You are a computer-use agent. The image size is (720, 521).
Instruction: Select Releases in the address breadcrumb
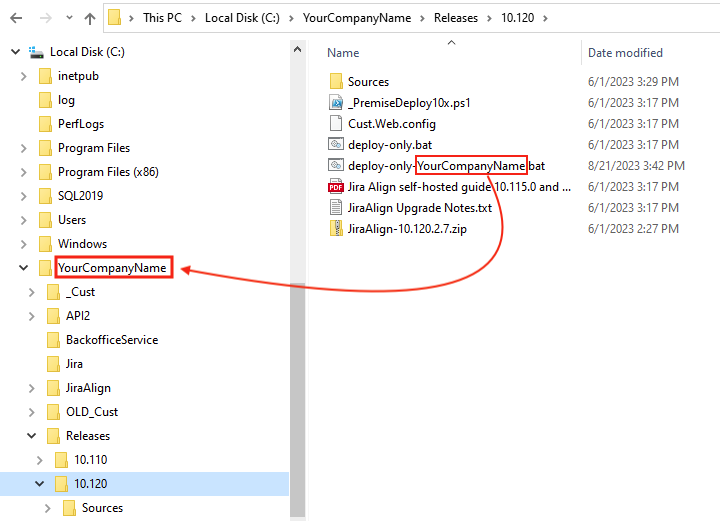[x=456, y=18]
